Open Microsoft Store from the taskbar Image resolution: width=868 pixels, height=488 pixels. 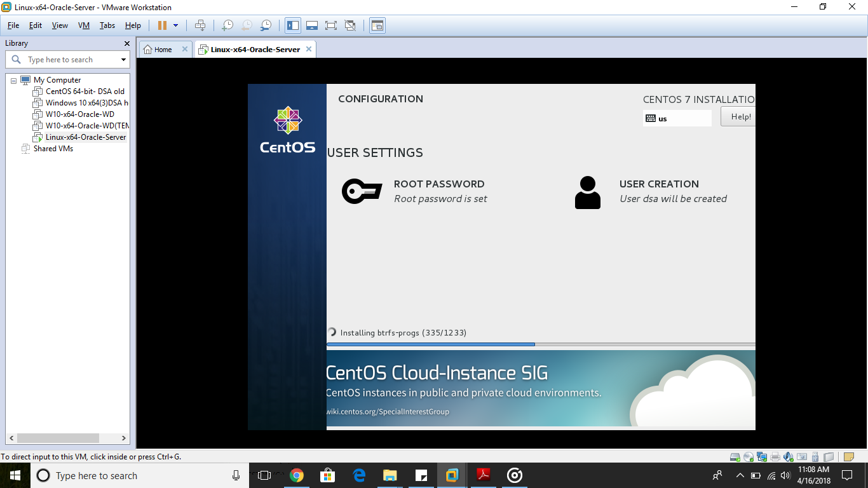point(327,475)
